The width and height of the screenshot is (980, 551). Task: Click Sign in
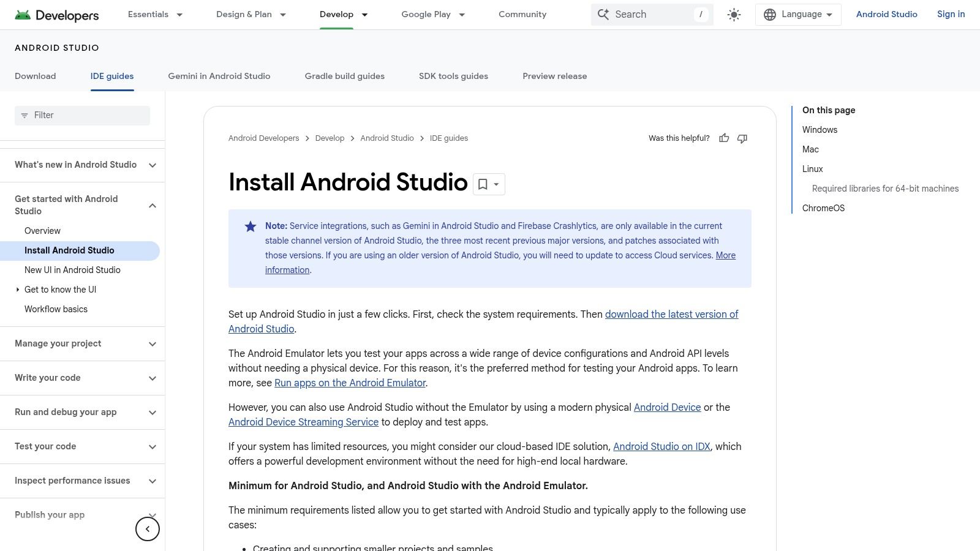[951, 15]
